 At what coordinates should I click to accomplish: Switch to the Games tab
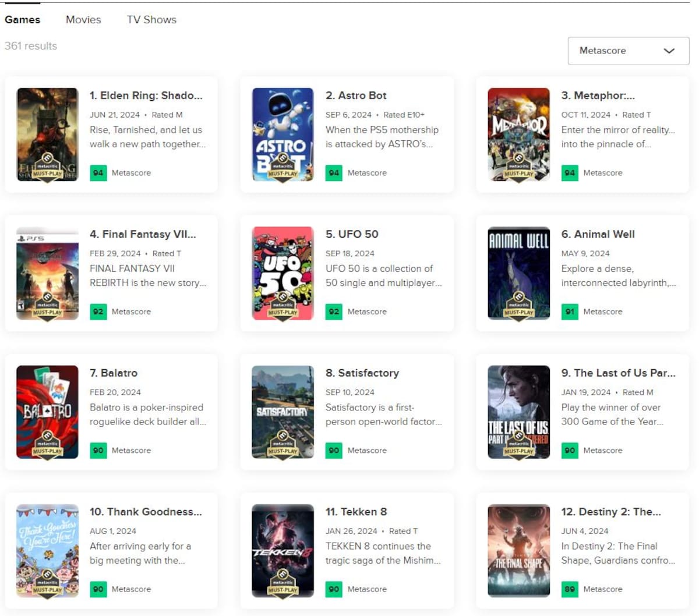(x=22, y=19)
